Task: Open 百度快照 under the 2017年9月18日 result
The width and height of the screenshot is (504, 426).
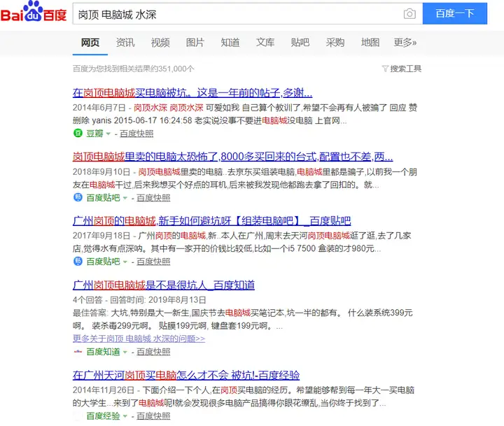Action: click(153, 262)
